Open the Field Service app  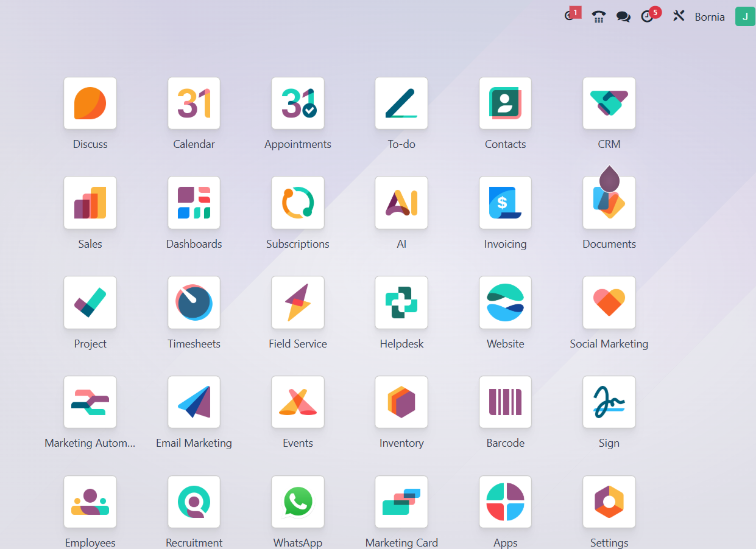tap(298, 303)
